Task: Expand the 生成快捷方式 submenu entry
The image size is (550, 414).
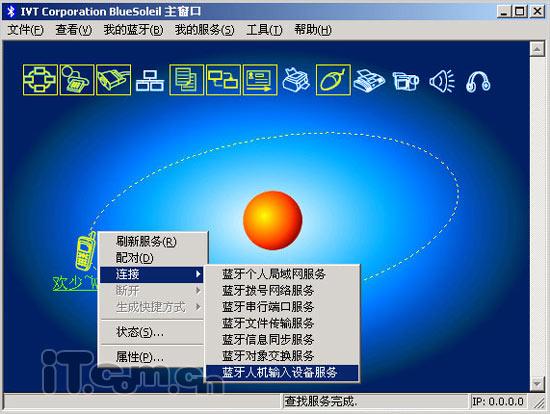Action: (x=152, y=307)
